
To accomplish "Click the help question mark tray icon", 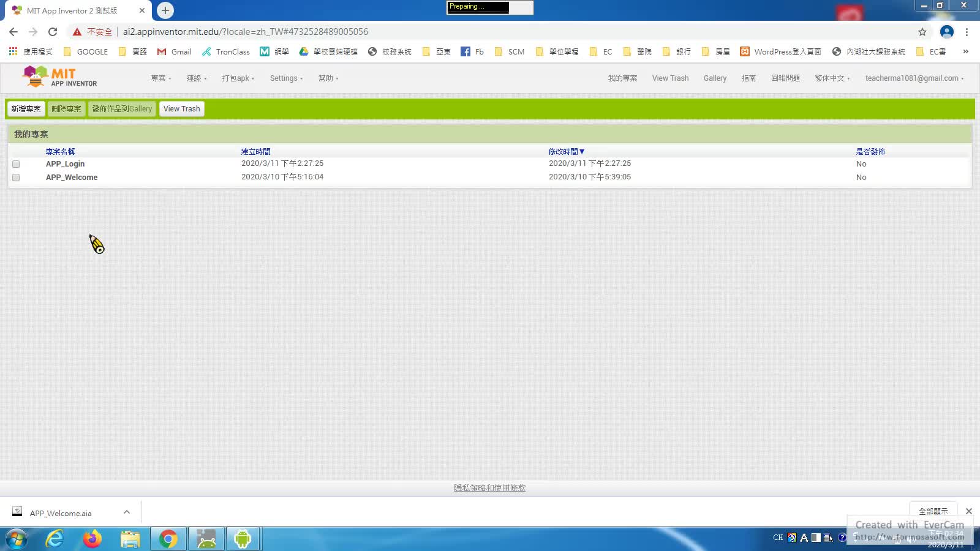I will tap(842, 538).
